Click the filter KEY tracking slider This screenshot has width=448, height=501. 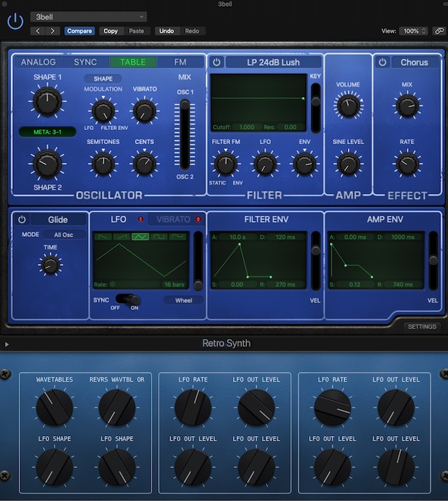[x=315, y=108]
